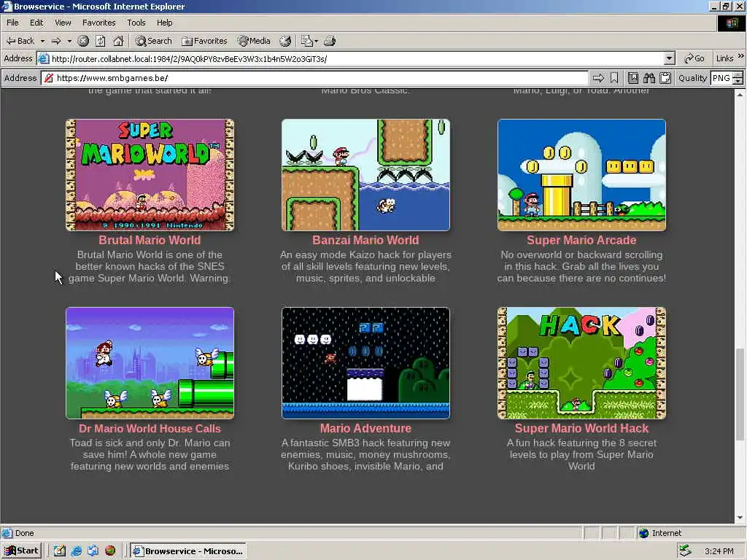This screenshot has width=747, height=560.
Task: Go to the Home page icon
Action: click(x=118, y=41)
